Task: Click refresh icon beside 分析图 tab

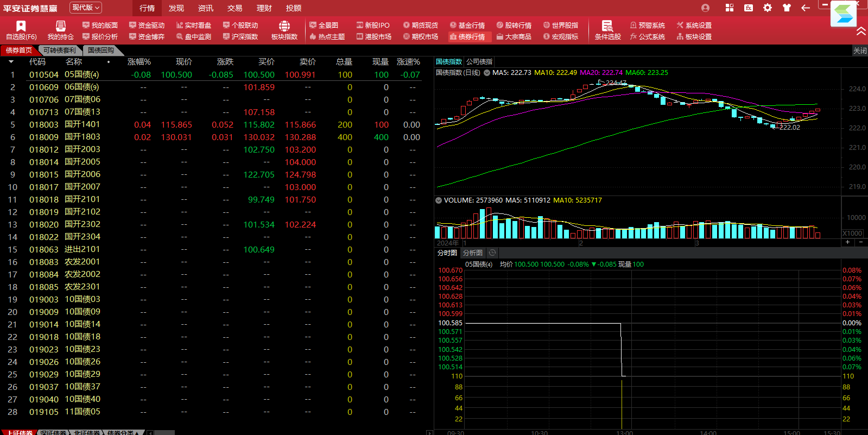Action: tap(492, 253)
